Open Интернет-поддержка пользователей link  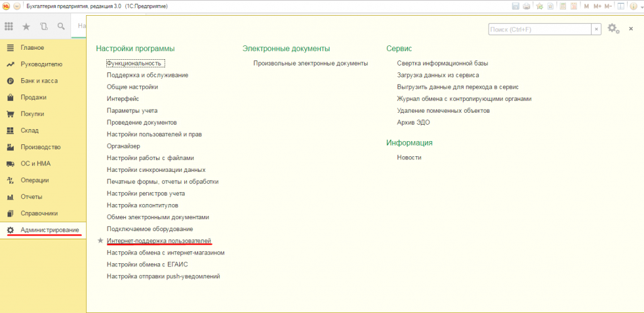(x=159, y=241)
